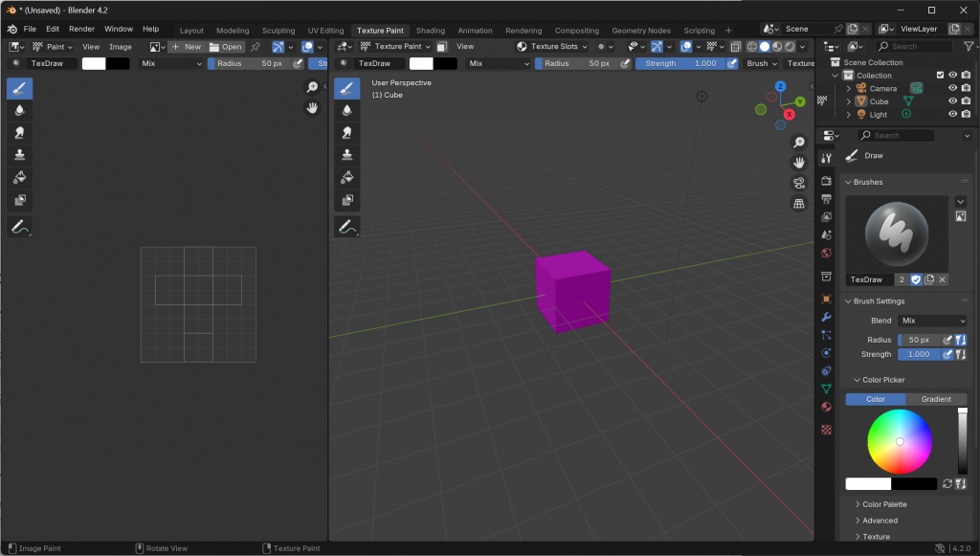The height and width of the screenshot is (556, 980).
Task: Click the viewport pan hand icon
Action: (799, 163)
